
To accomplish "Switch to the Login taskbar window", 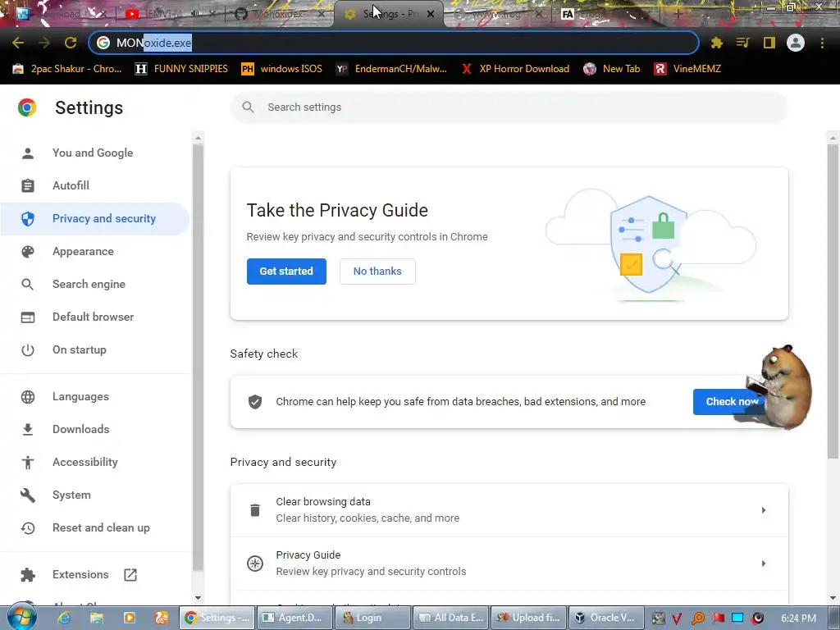I will [x=373, y=618].
